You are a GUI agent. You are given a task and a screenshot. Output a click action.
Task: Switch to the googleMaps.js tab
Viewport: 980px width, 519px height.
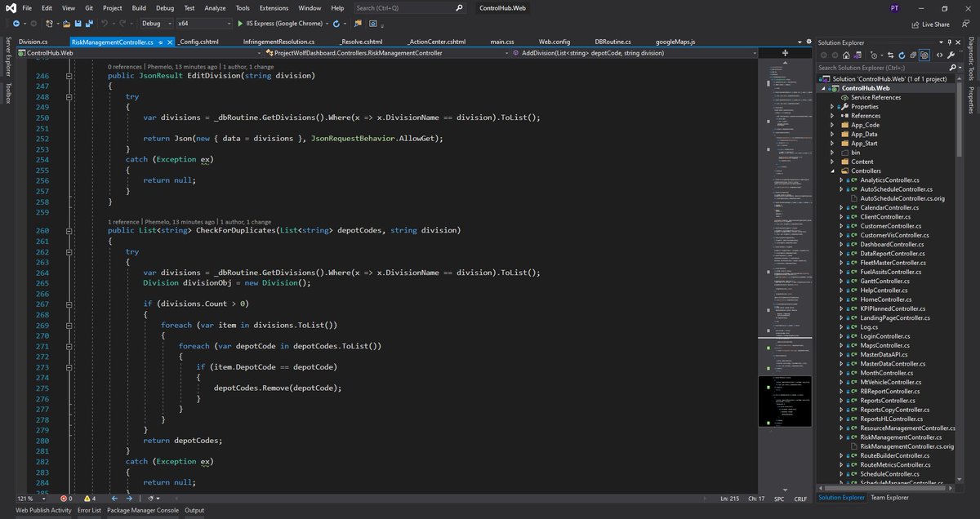click(677, 42)
